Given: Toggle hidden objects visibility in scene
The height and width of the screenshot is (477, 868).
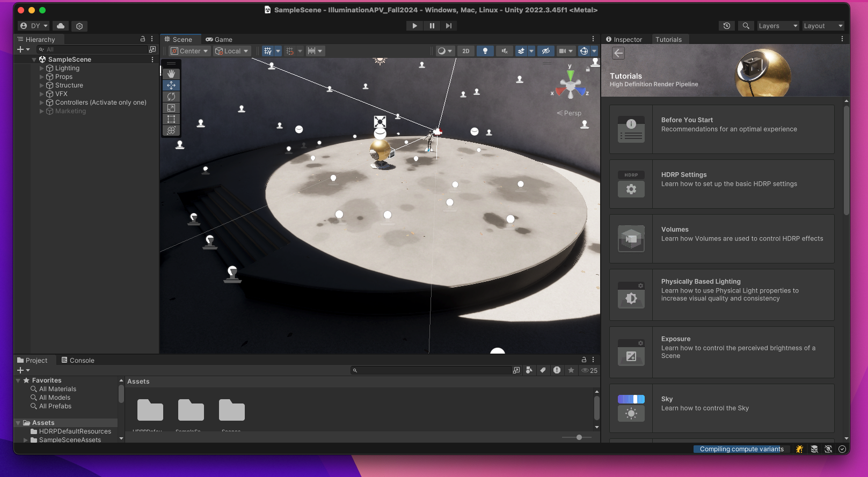Looking at the screenshot, I should [x=545, y=51].
